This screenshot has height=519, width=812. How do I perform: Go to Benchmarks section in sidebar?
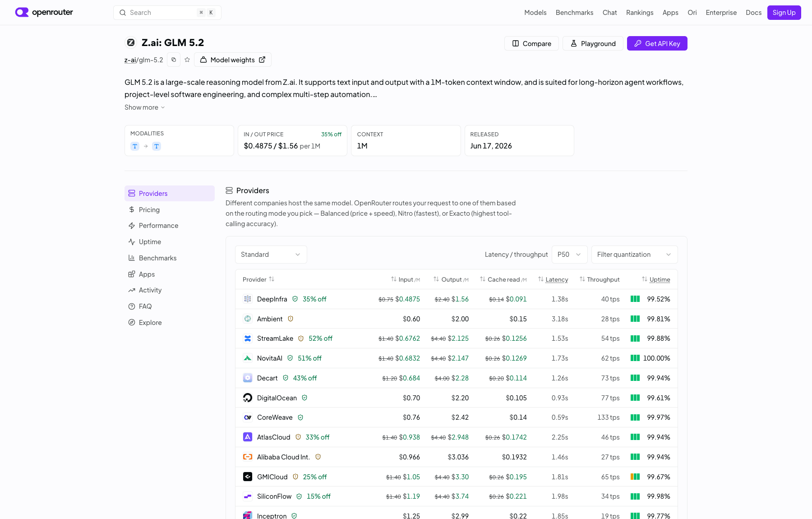[170, 258]
